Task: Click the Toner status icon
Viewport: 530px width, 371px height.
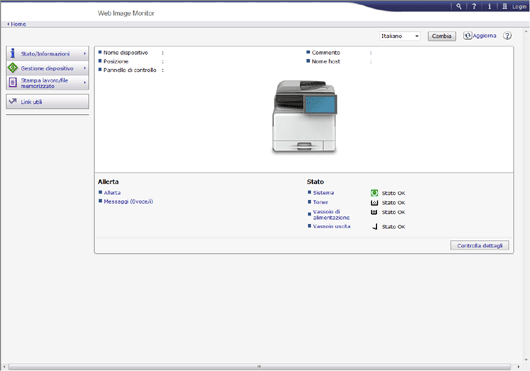Action: click(x=374, y=203)
